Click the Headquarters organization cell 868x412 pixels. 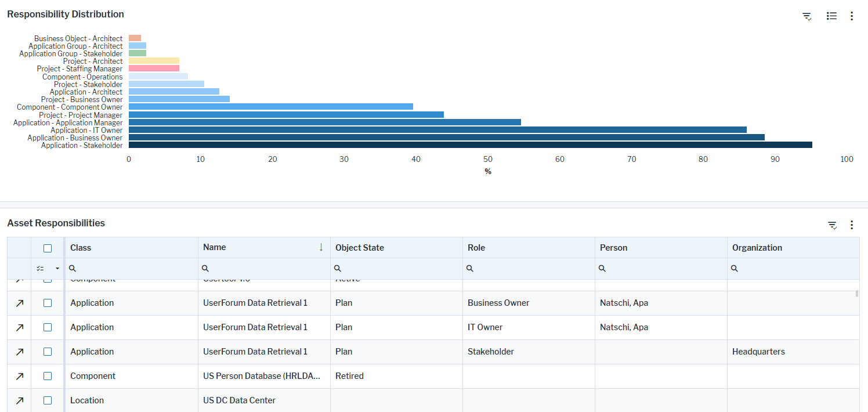click(x=758, y=352)
